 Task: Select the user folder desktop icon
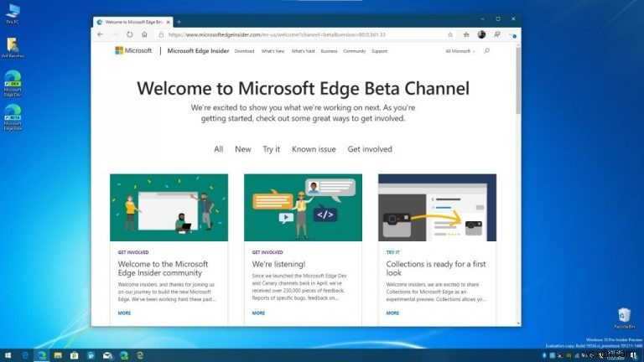point(13,48)
